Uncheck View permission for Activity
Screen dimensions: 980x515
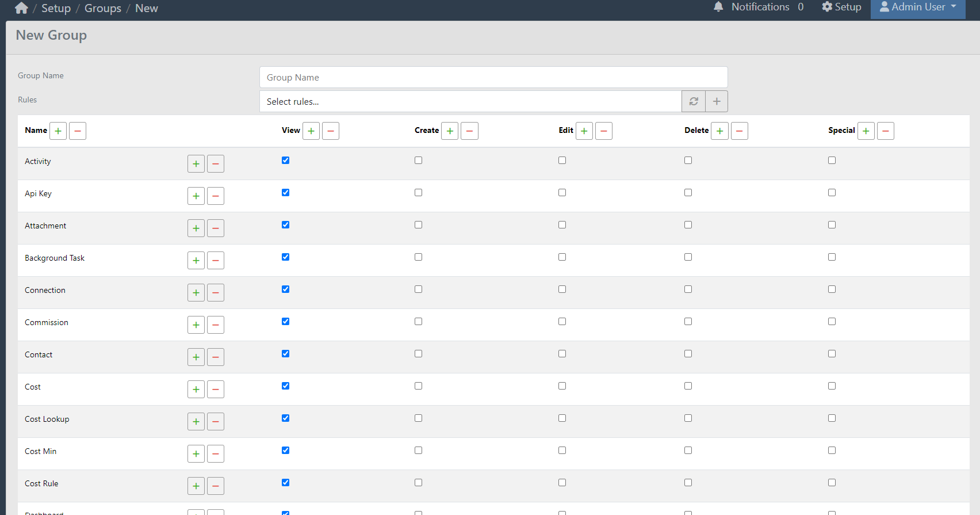pyautogui.click(x=285, y=161)
